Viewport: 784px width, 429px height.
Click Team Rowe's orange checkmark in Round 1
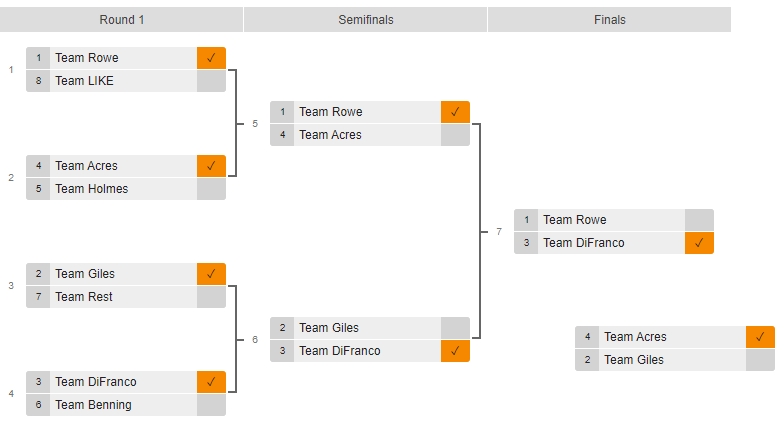coord(211,58)
